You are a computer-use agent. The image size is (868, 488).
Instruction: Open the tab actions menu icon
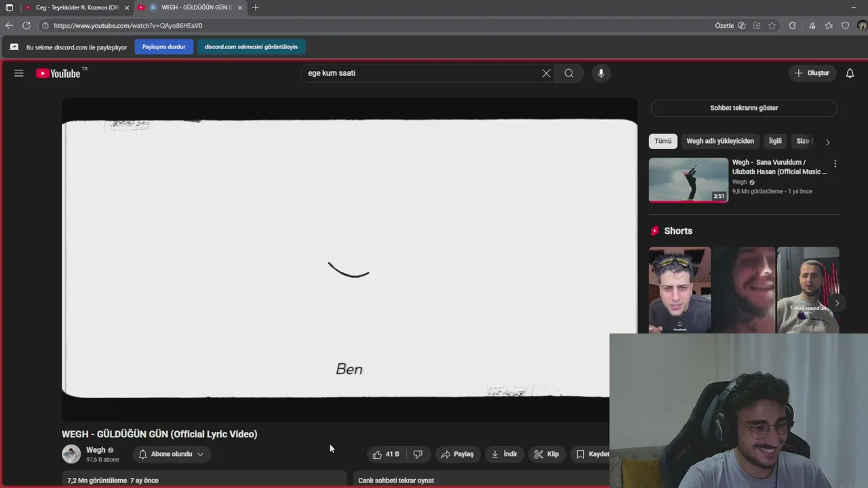pyautogui.click(x=9, y=7)
